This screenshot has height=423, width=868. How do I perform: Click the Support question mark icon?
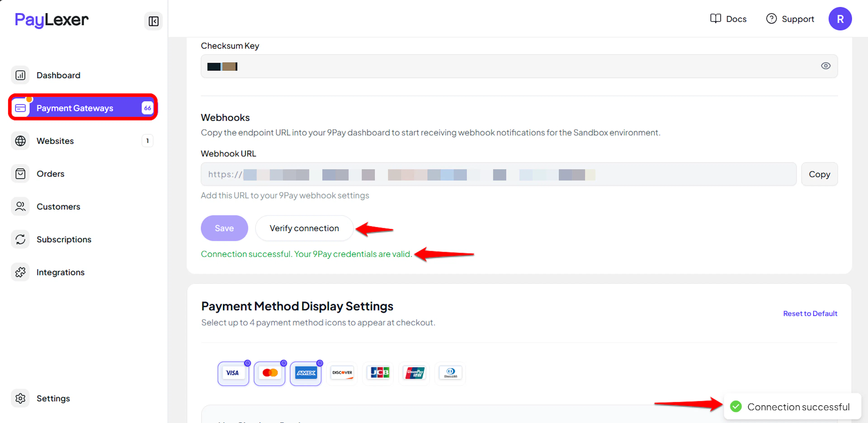pyautogui.click(x=771, y=19)
